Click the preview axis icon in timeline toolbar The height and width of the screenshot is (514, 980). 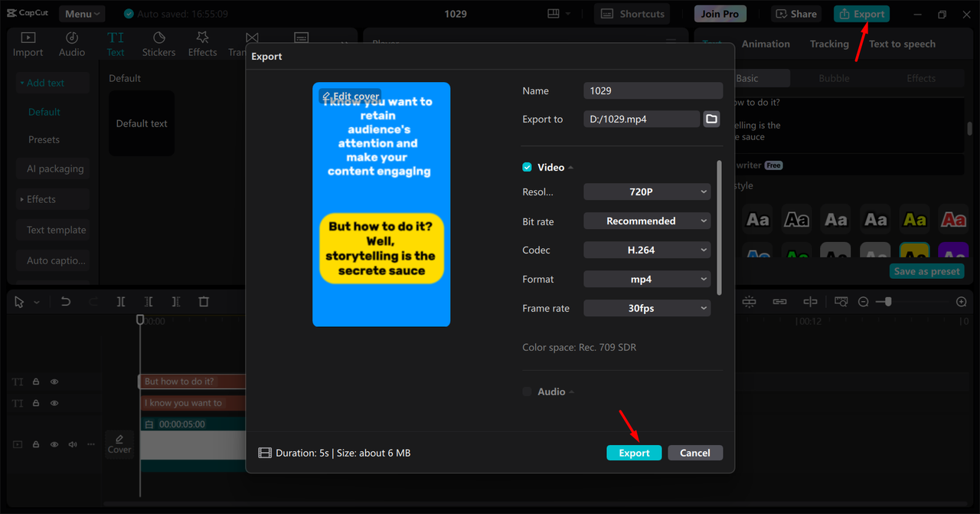click(810, 302)
